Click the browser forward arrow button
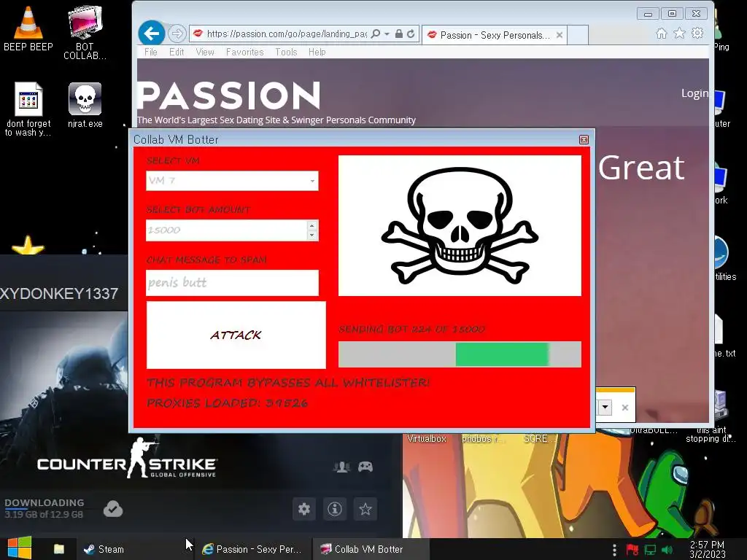This screenshot has width=747, height=560. (177, 34)
